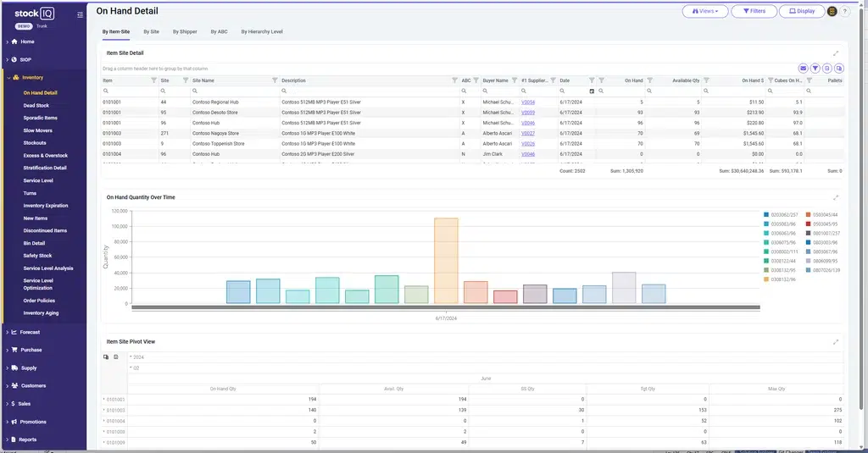This screenshot has height=453, width=868.
Task: Click the email envelope icon above the grid
Action: (804, 68)
